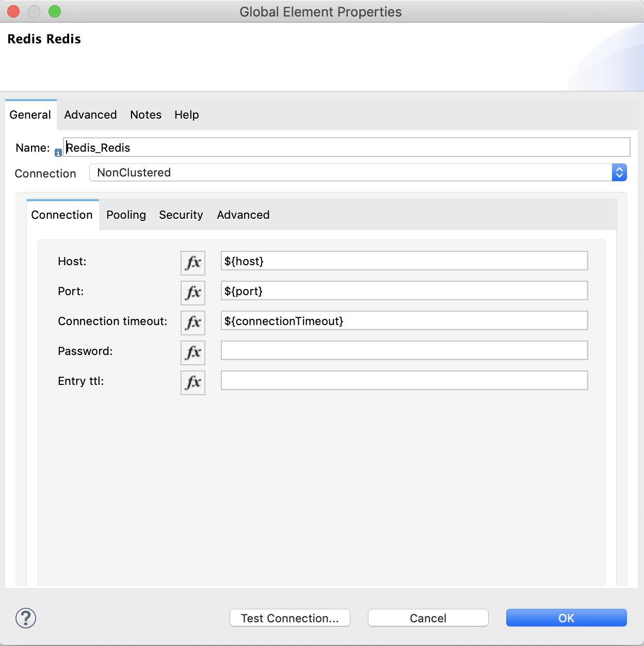Select the Redis_Redis name field

coord(347,147)
